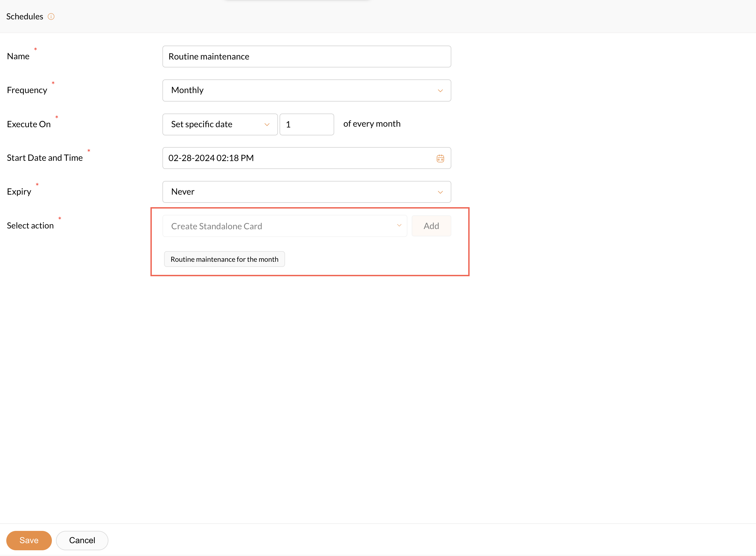Open the Create Standalone Card dropdown
Screen dimensions: 756x556
(284, 226)
